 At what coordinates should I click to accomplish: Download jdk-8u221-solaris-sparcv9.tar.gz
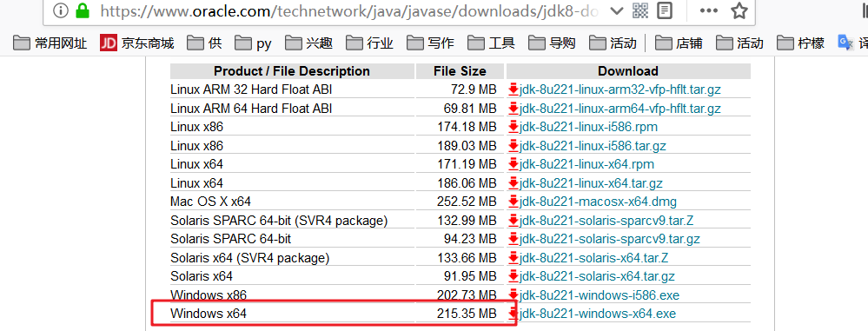pos(609,239)
